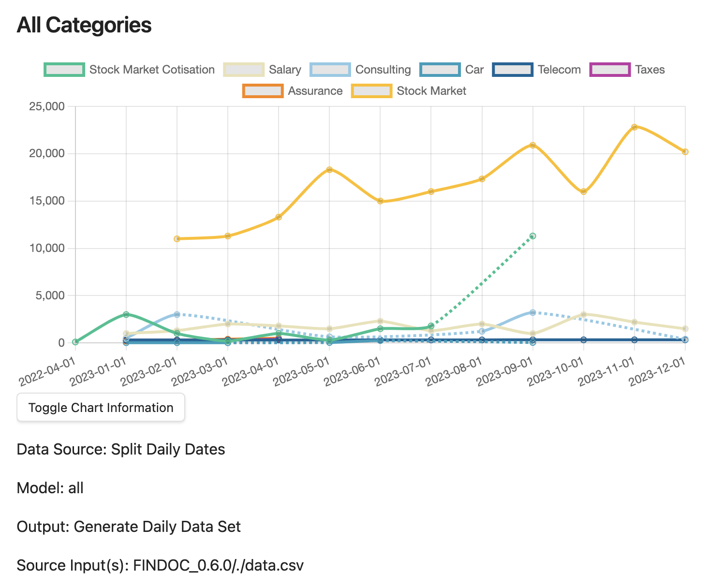Click the Stock Market point at 2023-10-01
Viewport: 709px width, 588px height.
pos(584,191)
